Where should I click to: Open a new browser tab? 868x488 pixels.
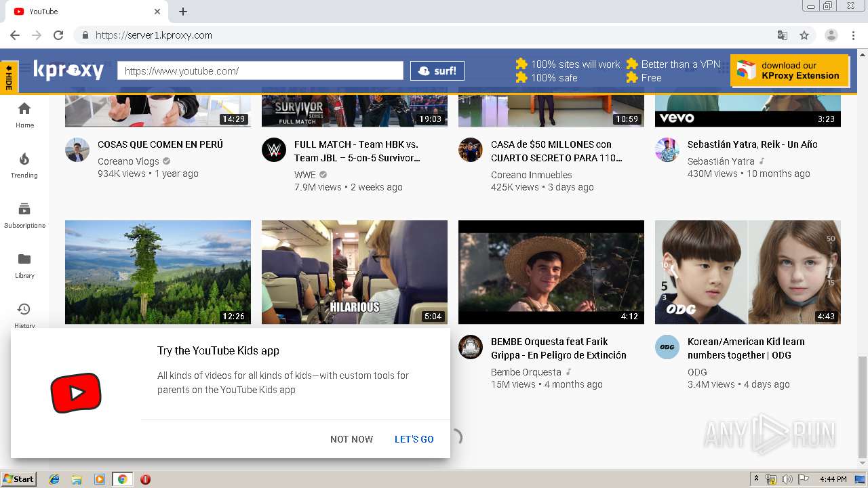click(183, 12)
